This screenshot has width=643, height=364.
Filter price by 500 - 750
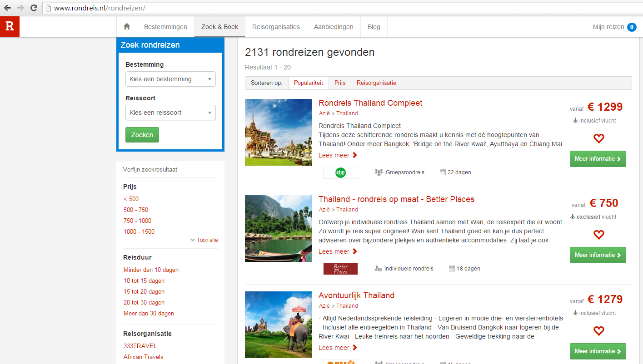(136, 210)
